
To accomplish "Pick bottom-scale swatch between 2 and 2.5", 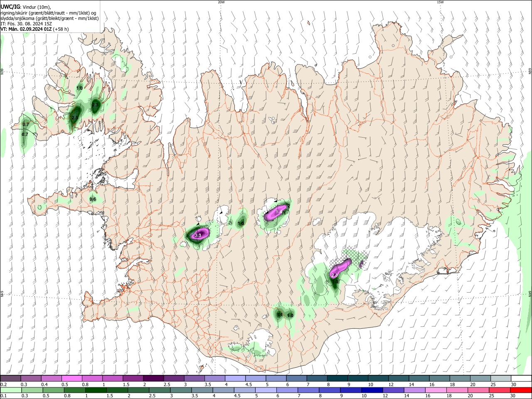I will (138, 390).
